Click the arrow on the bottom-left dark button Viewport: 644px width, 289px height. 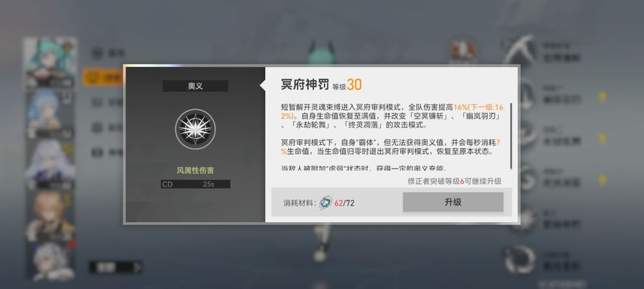click(x=137, y=267)
